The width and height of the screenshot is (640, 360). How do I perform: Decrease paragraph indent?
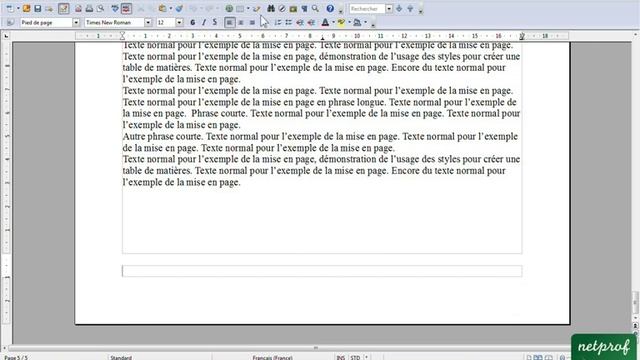300,22
